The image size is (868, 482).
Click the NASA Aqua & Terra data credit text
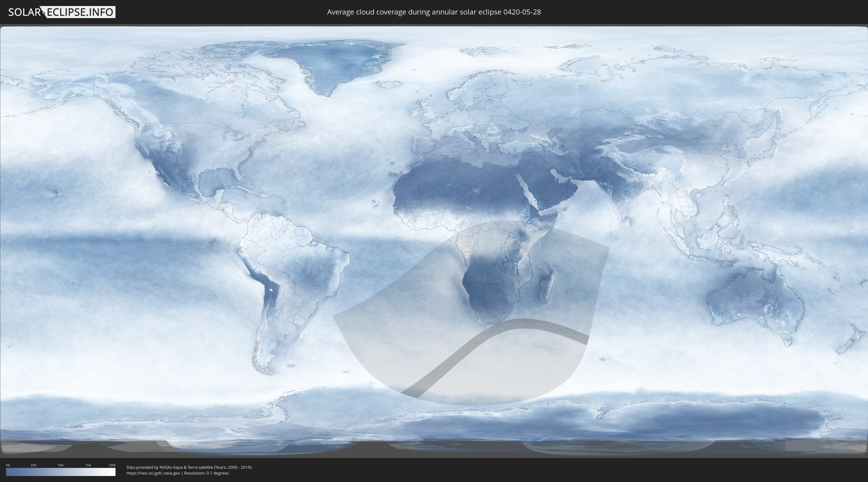189,467
